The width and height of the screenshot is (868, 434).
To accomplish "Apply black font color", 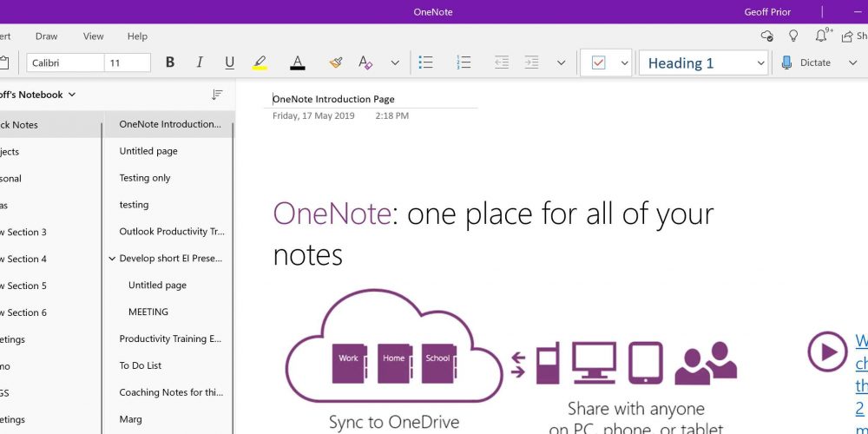I will click(297, 62).
